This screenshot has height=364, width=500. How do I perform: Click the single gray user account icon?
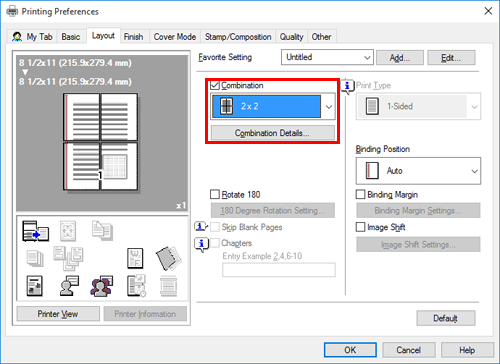[x=69, y=286]
